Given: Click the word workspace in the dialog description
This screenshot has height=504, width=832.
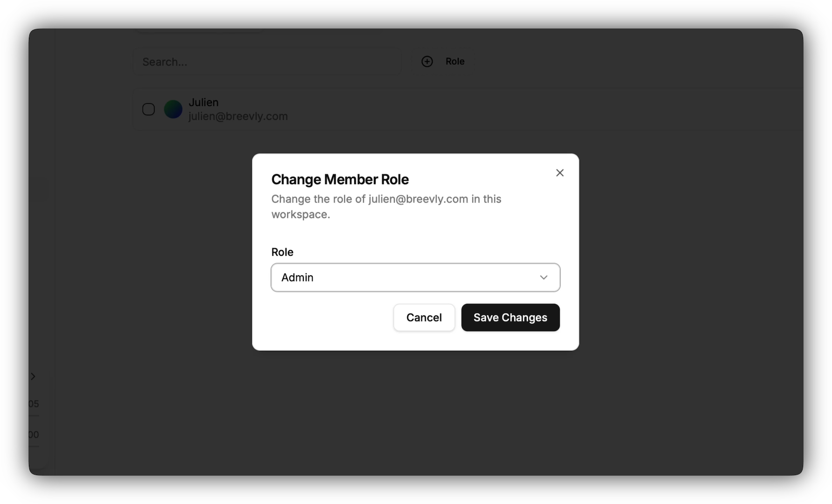Looking at the screenshot, I should click(x=300, y=215).
